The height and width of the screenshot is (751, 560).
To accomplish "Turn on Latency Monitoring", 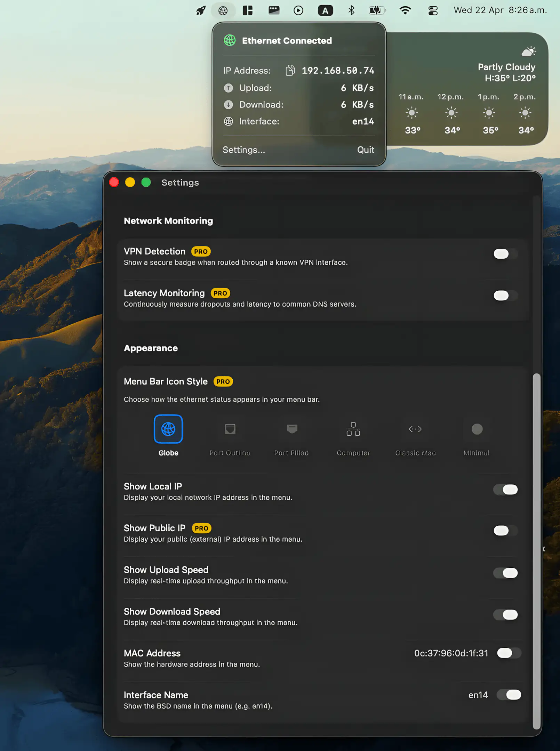I will pyautogui.click(x=505, y=296).
